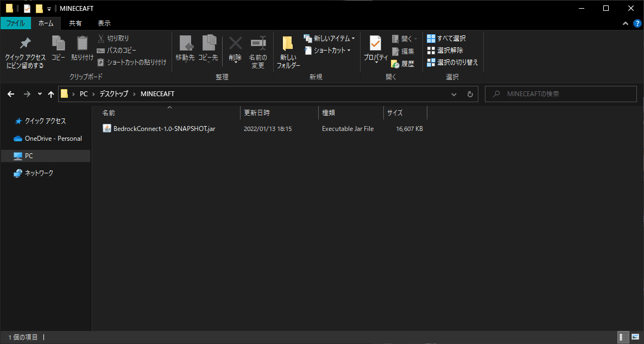
Task: Click Select none (選択解除)
Action: point(445,50)
